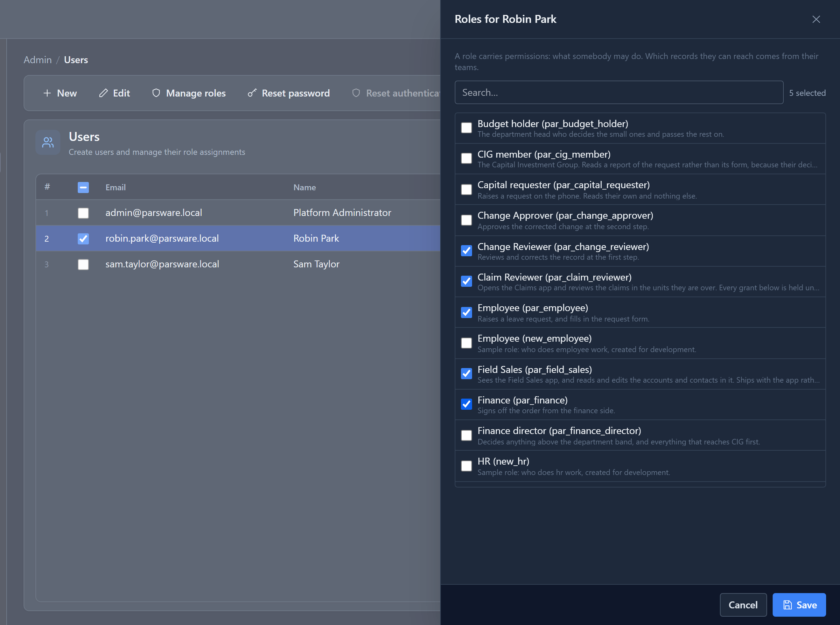Check the Finance director role
The height and width of the screenshot is (625, 840).
[x=466, y=436]
